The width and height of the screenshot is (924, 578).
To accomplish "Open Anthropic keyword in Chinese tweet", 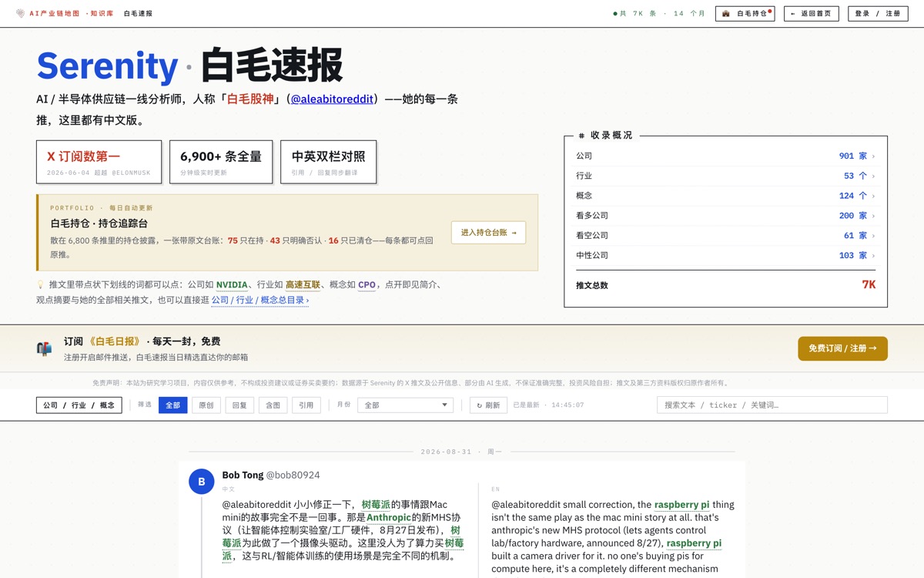I will (x=389, y=518).
